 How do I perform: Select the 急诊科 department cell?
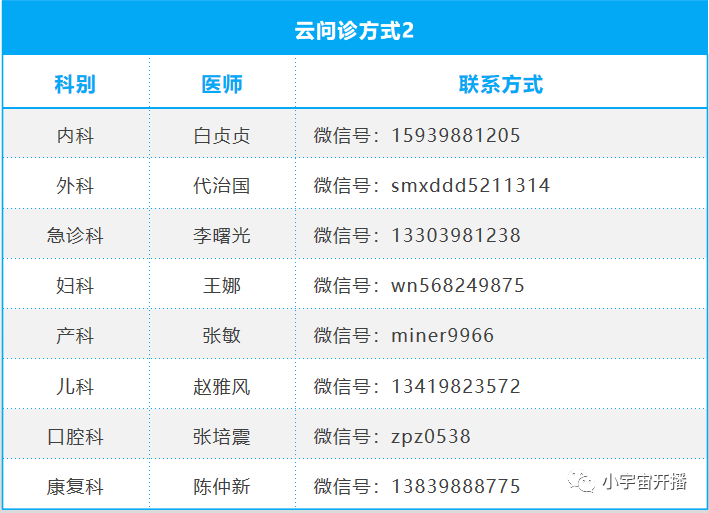pyautogui.click(x=75, y=235)
